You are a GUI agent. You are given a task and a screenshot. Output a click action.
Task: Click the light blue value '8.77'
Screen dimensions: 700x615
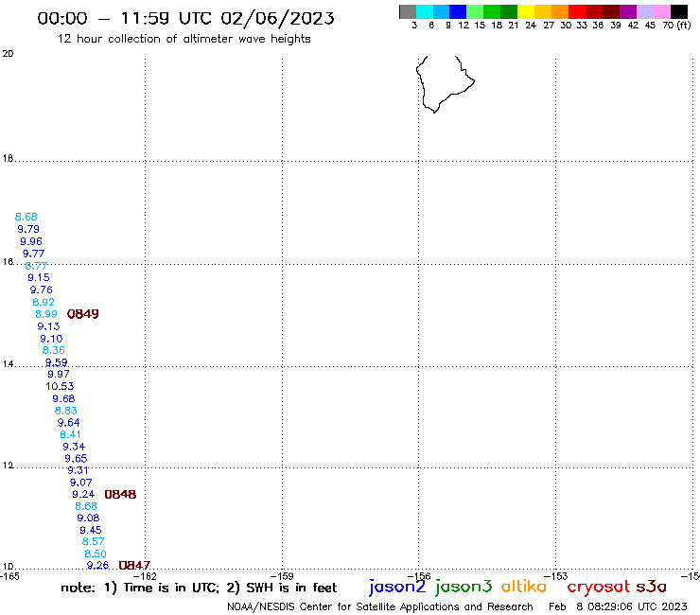click(36, 266)
